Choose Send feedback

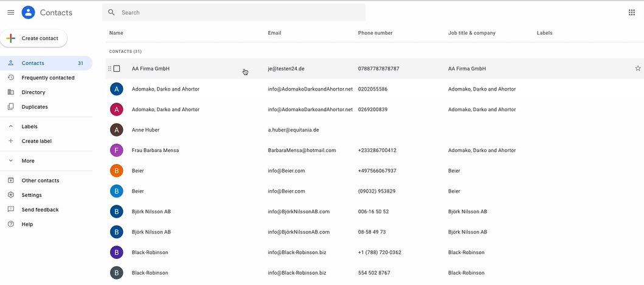(40, 210)
